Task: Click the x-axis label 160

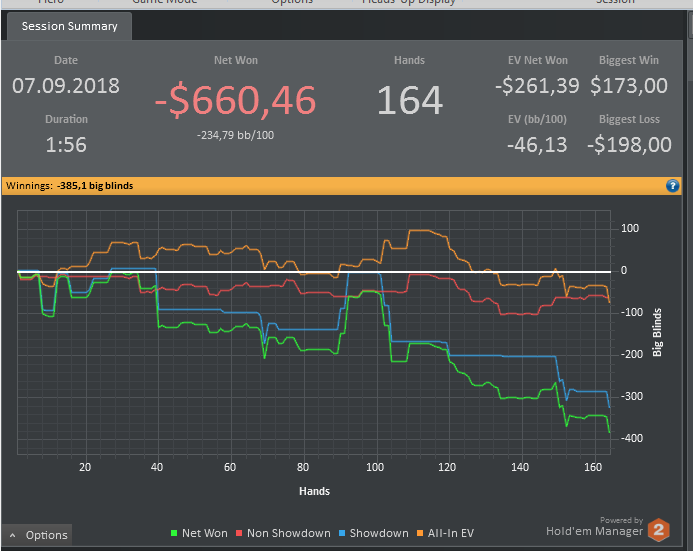Action: [x=593, y=467]
